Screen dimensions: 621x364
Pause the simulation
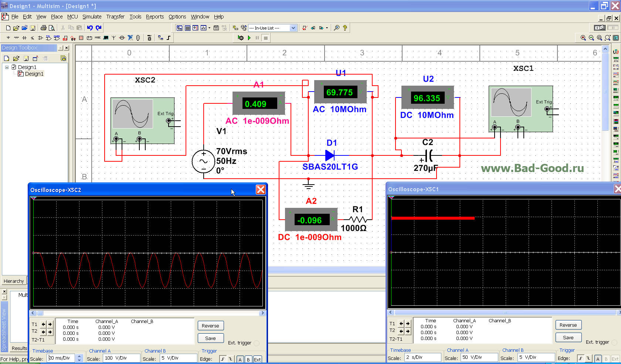click(x=257, y=38)
